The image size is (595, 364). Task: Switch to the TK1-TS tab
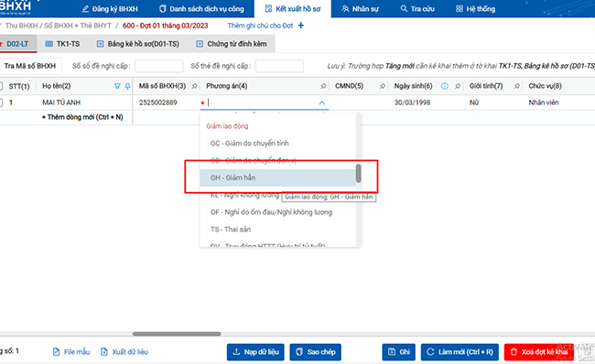pos(62,44)
